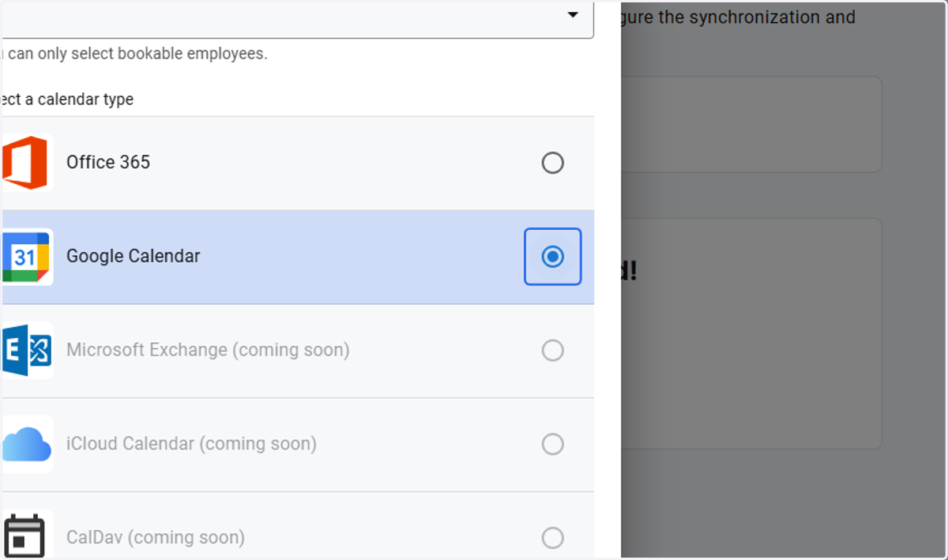Click "Microsoft Exchange (coming soon)" text
This screenshot has height=560, width=948.
208,350
